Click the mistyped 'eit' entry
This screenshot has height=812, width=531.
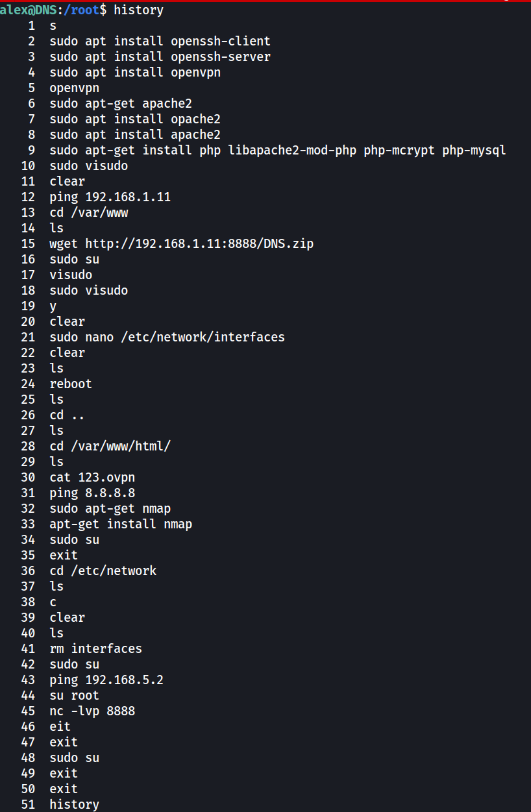coord(60,726)
